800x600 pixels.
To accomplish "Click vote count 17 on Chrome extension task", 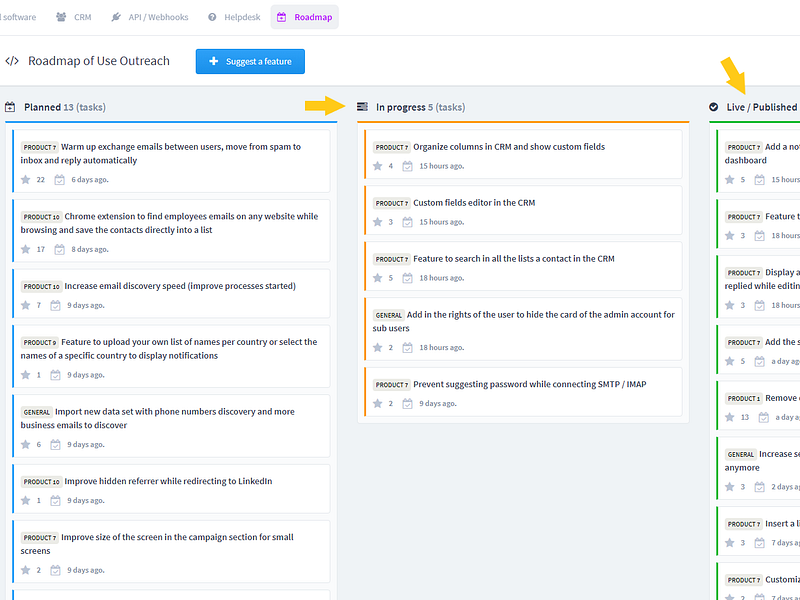I will [x=41, y=249].
